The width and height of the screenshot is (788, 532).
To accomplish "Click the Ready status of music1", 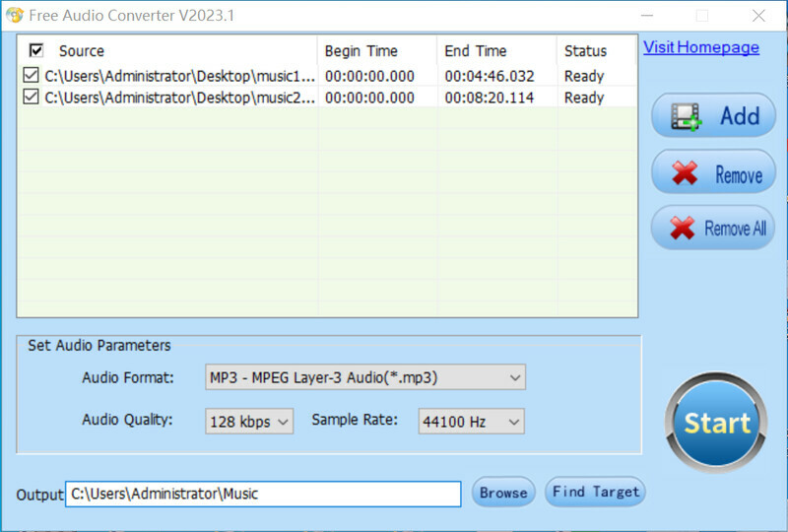I will click(584, 76).
